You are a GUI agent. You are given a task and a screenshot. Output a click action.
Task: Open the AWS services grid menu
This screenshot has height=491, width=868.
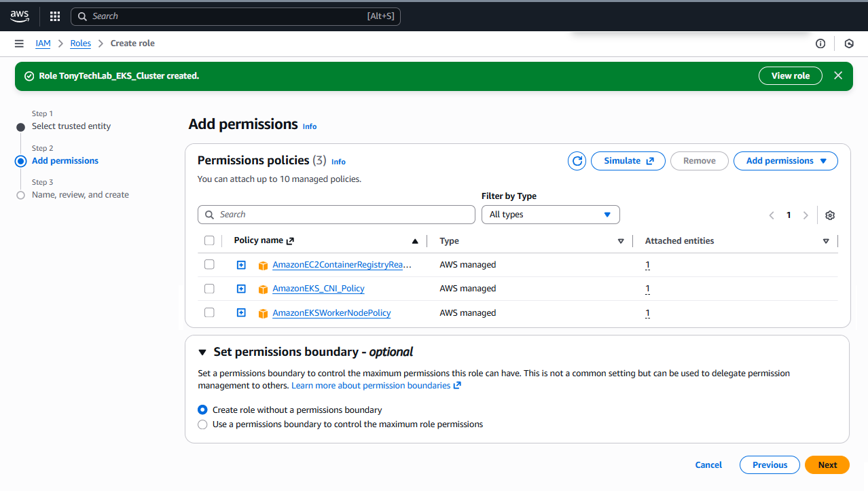[55, 16]
